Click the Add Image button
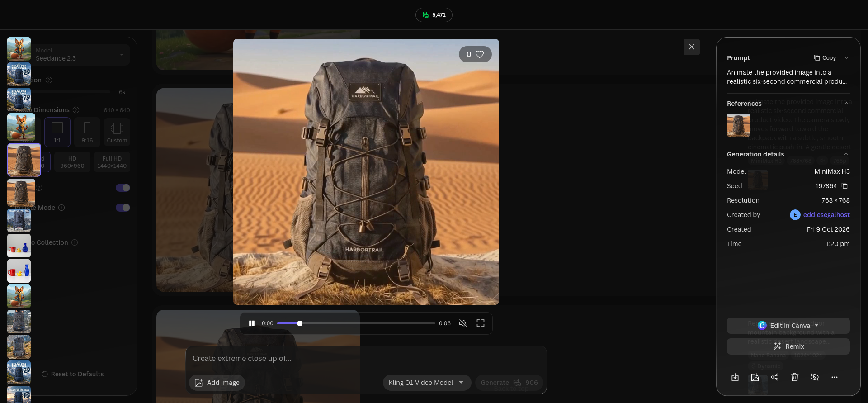This screenshot has height=403, width=868. [x=217, y=383]
